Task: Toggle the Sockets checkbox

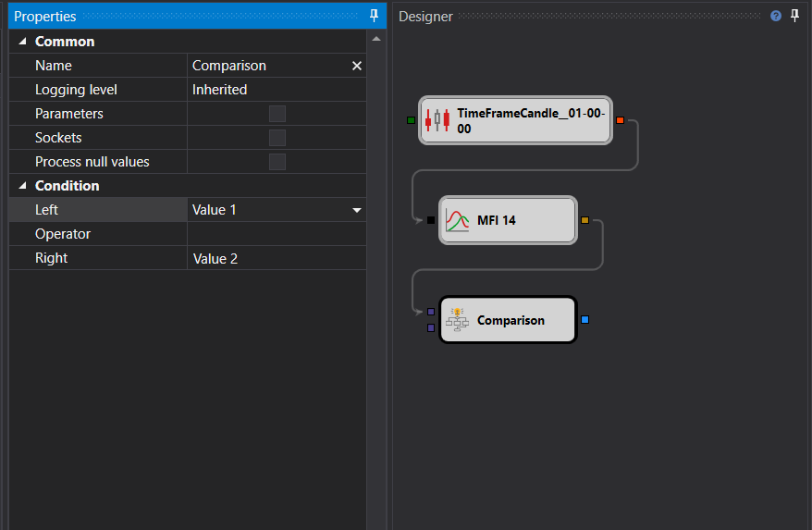Action: click(x=277, y=138)
